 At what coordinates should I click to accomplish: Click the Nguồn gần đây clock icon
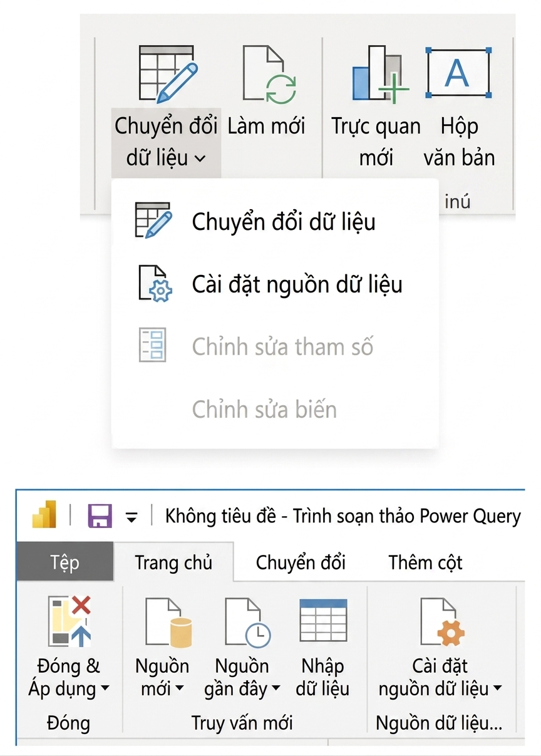point(247,621)
